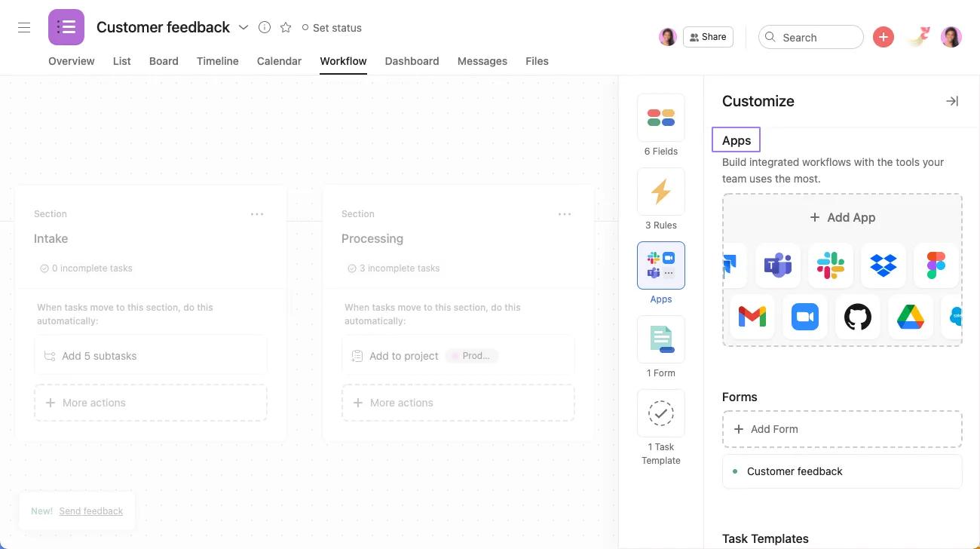This screenshot has width=980, height=549.
Task: Open the Send feedback link
Action: coord(90,511)
